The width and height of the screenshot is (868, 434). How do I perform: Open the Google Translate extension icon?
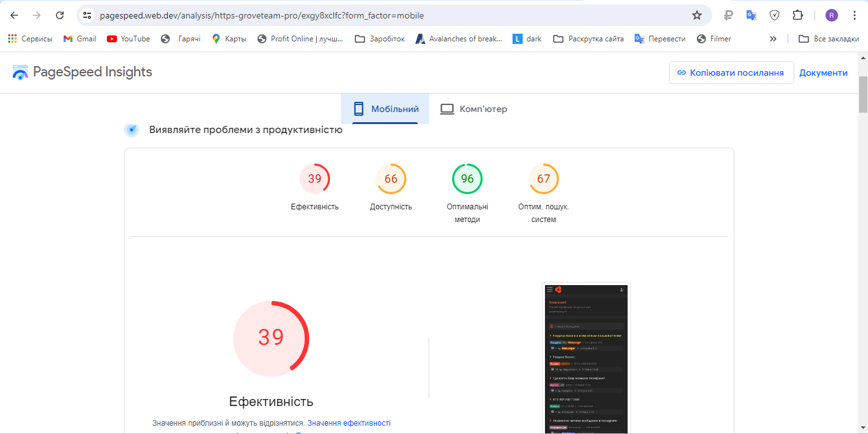751,15
